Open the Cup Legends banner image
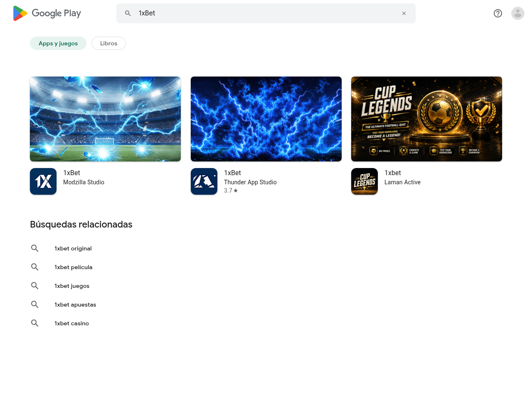The image size is (532, 416). click(x=426, y=119)
